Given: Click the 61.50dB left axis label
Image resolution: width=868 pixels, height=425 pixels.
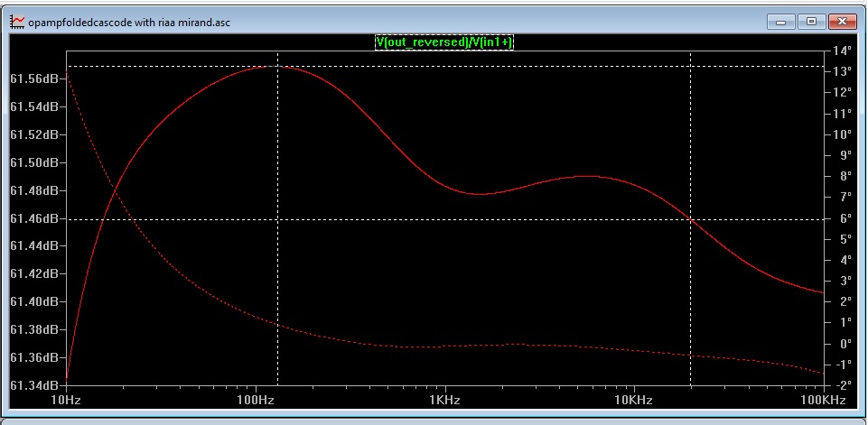Looking at the screenshot, I should [33, 162].
